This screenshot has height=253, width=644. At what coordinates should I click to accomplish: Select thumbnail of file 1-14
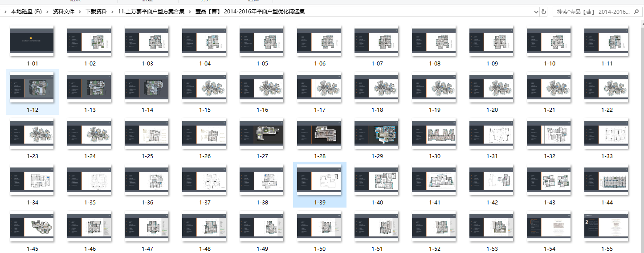click(x=147, y=87)
